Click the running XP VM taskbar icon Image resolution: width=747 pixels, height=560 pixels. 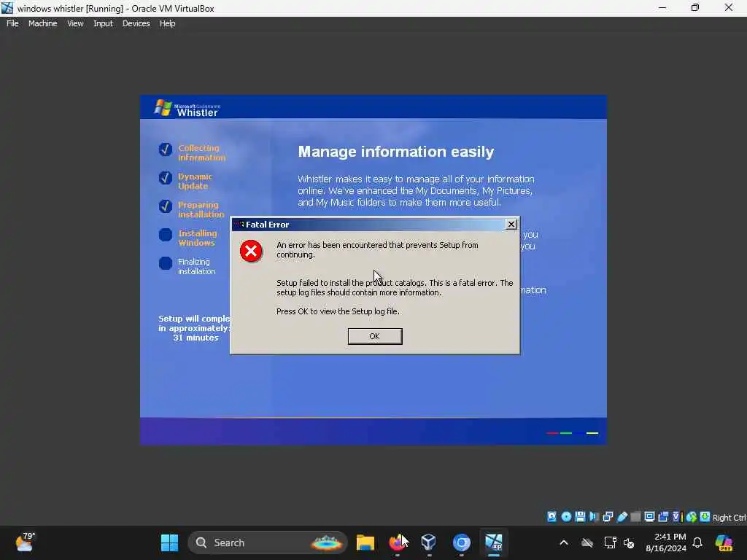point(494,542)
